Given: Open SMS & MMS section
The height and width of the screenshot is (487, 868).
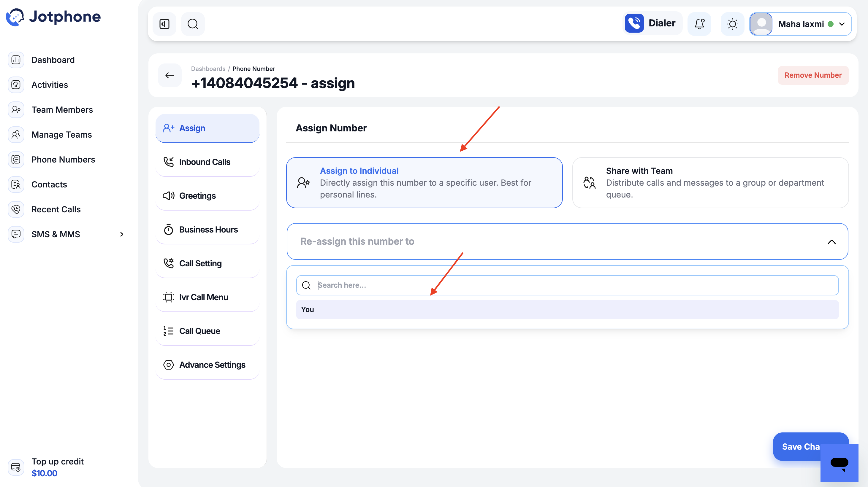Looking at the screenshot, I should [x=56, y=234].
